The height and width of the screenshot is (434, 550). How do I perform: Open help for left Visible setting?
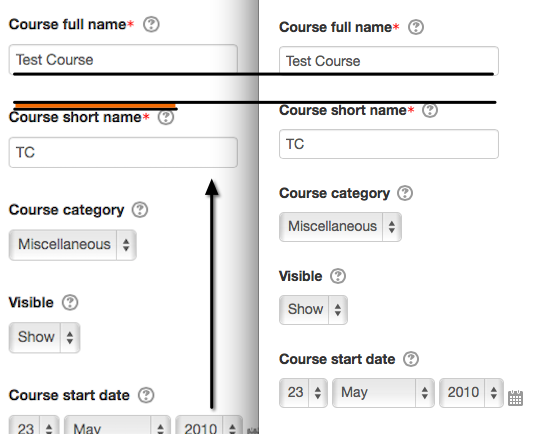pyautogui.click(x=70, y=302)
